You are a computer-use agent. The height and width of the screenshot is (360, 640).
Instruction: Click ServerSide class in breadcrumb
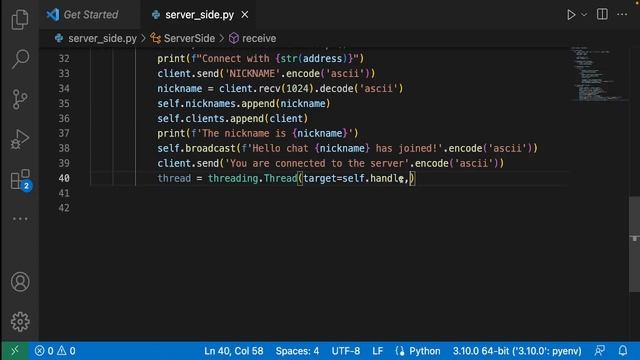pos(189,38)
